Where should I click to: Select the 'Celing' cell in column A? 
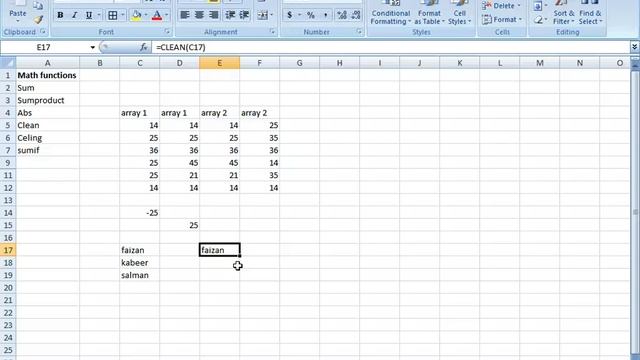coord(47,138)
